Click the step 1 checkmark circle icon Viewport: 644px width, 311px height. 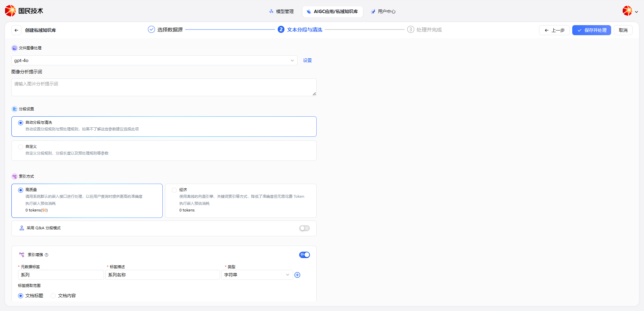pos(151,29)
